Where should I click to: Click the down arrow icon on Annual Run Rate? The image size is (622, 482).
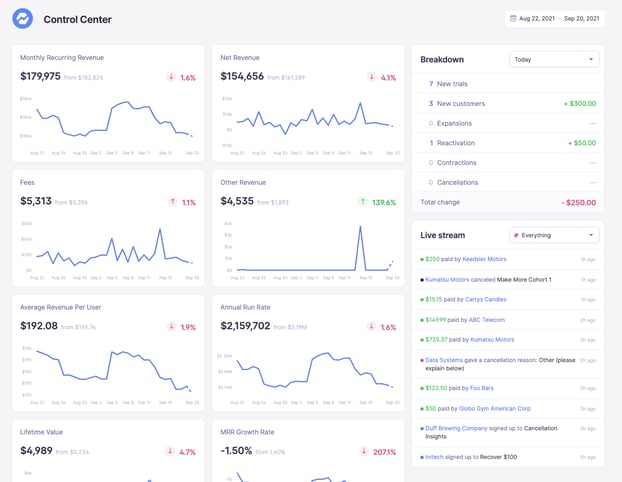coord(371,326)
